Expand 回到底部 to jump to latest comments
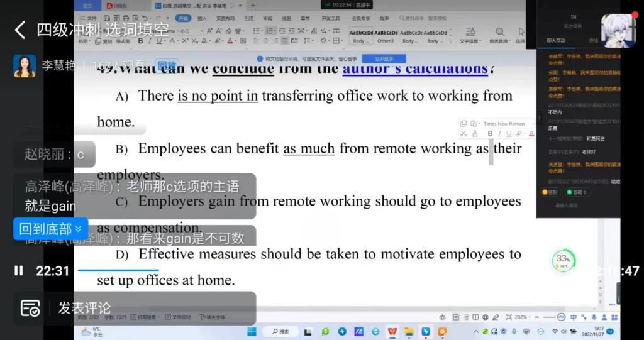The image size is (644, 340). click(50, 229)
